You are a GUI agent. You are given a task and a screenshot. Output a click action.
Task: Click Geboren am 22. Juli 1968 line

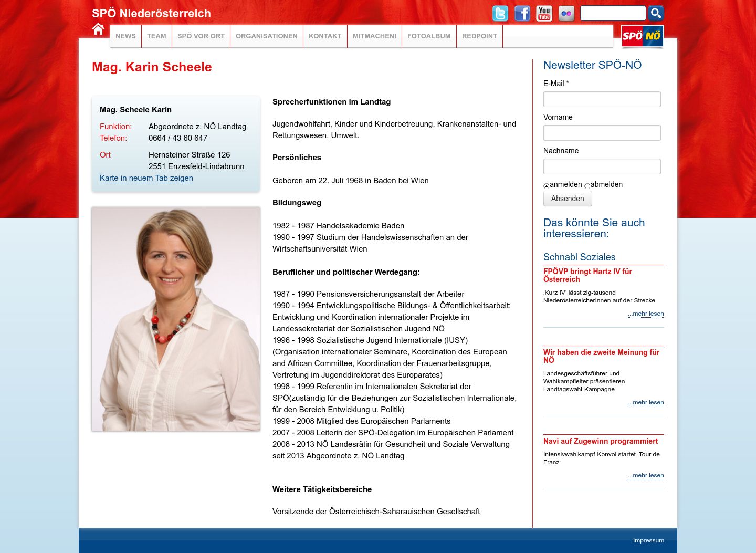[x=351, y=181]
